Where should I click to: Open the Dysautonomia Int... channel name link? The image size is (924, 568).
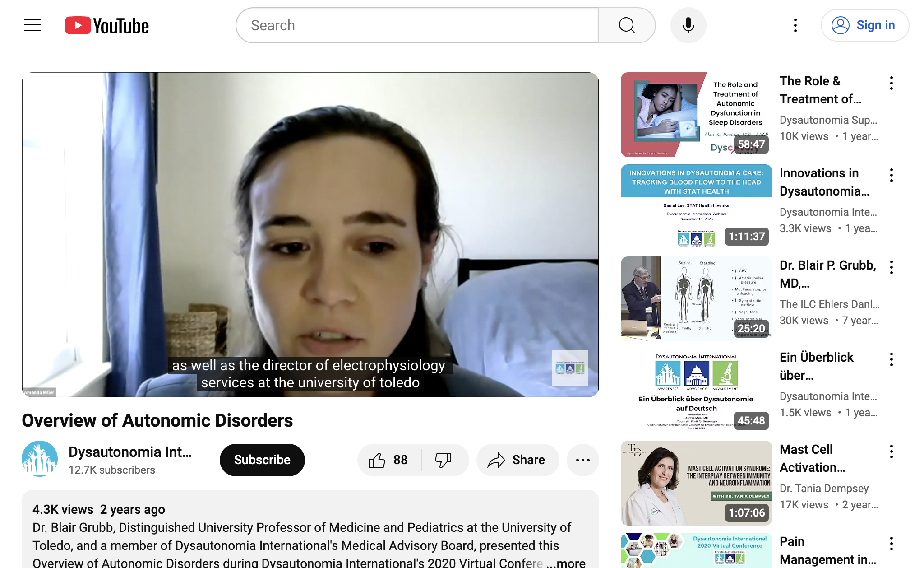click(x=130, y=452)
